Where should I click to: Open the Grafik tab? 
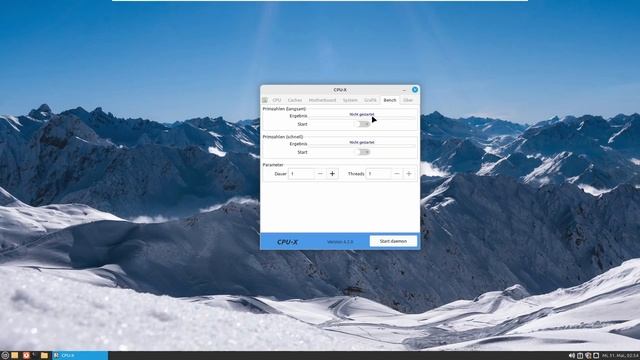[370, 100]
